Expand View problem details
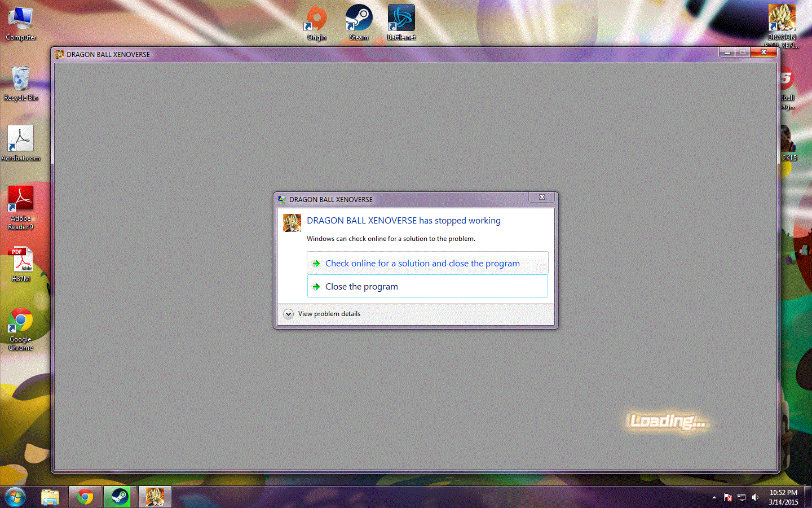The width and height of the screenshot is (812, 508). pyautogui.click(x=322, y=314)
